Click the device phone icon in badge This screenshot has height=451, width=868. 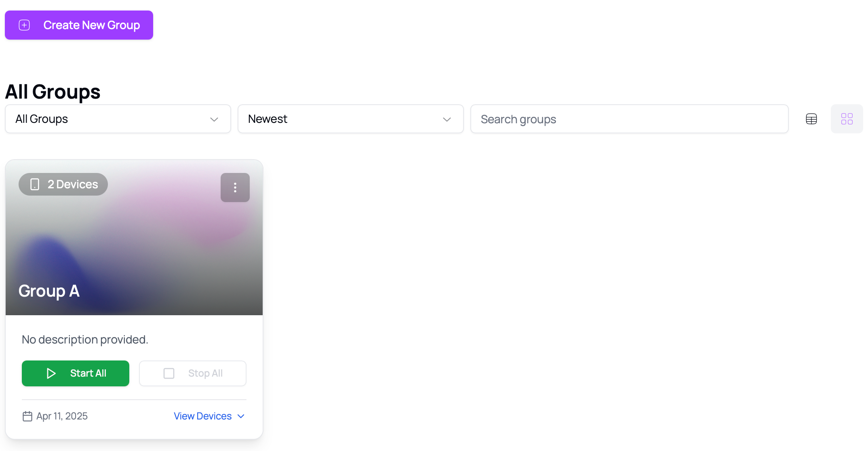point(35,184)
